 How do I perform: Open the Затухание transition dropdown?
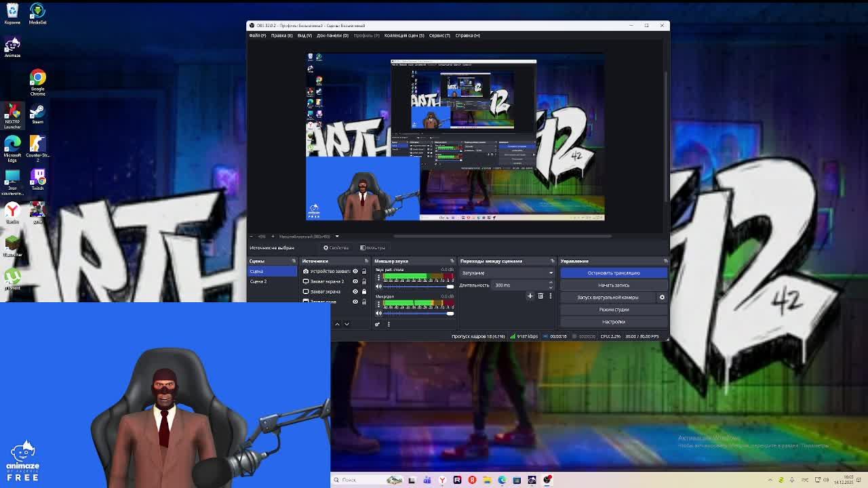tap(507, 273)
